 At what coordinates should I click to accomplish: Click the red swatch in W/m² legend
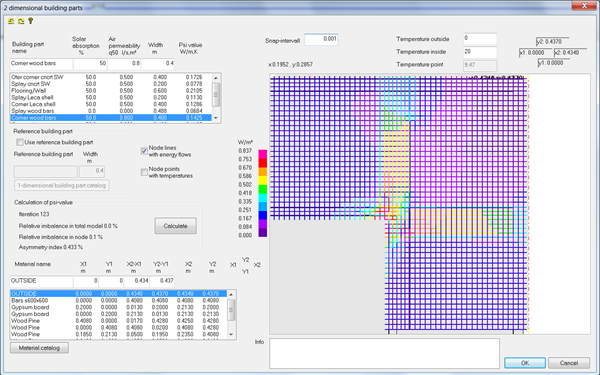coord(262,163)
